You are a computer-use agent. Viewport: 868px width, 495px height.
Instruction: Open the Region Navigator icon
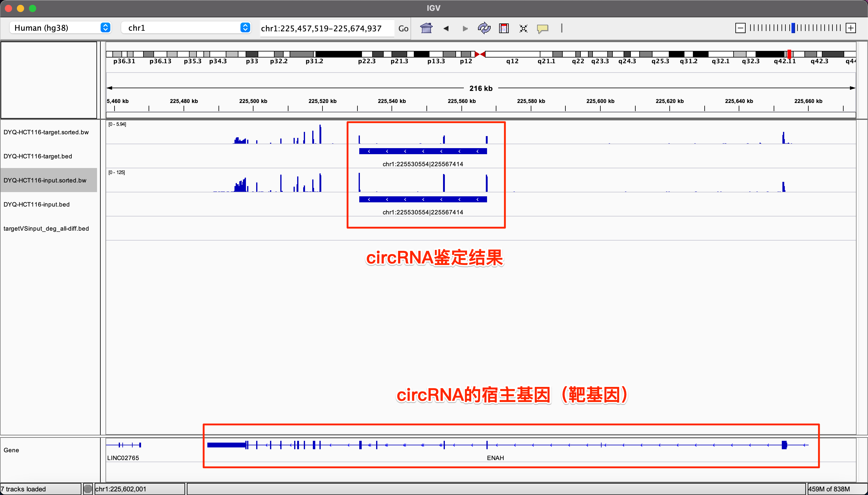coord(504,28)
